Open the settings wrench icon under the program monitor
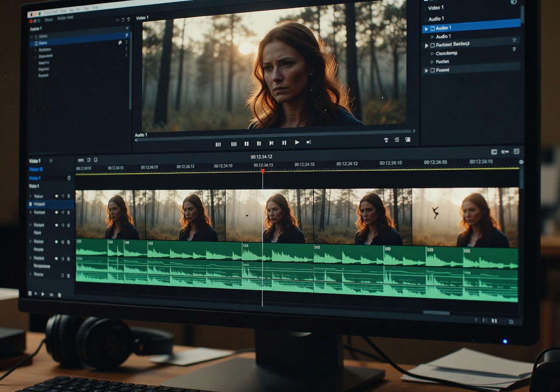 pos(386,140)
